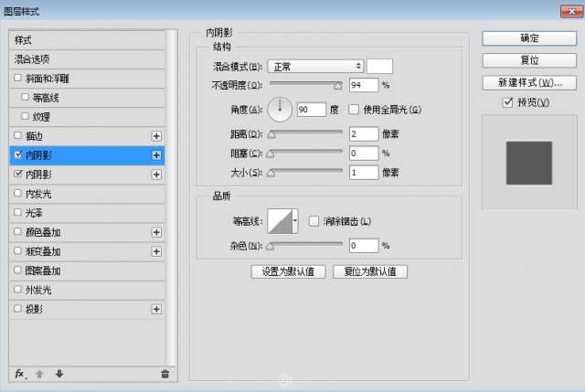
Task: Click the 不透明度 value field showing 94
Action: click(364, 85)
